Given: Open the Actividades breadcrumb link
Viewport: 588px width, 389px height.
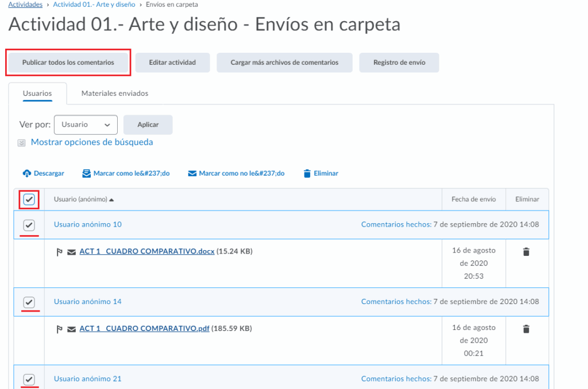Looking at the screenshot, I should click(25, 5).
